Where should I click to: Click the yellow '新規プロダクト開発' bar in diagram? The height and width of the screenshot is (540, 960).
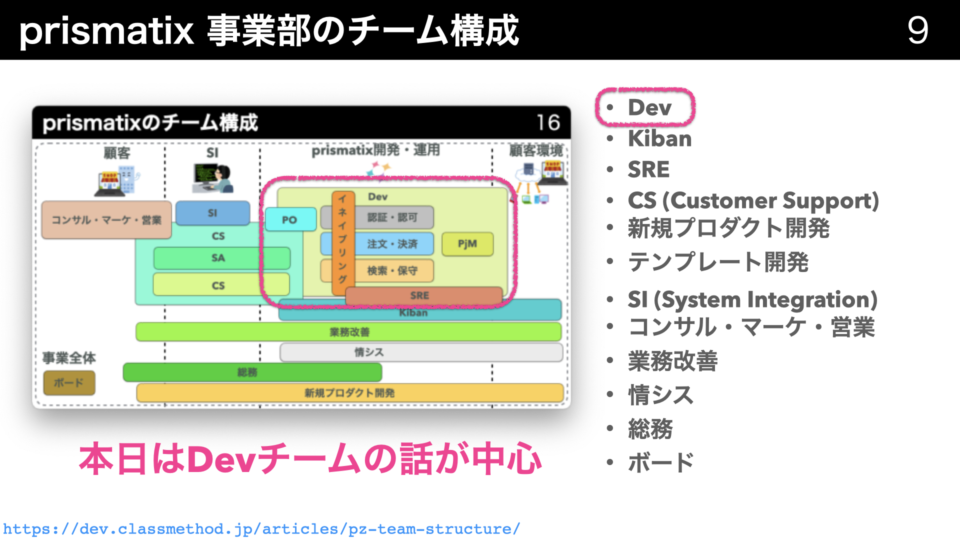tap(350, 392)
